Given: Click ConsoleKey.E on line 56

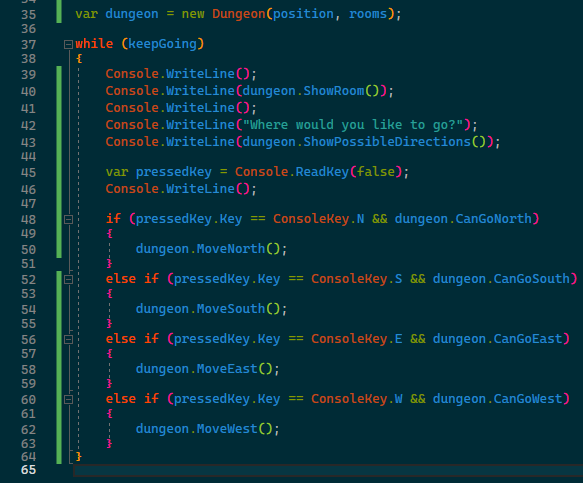Looking at the screenshot, I should 357,339.
